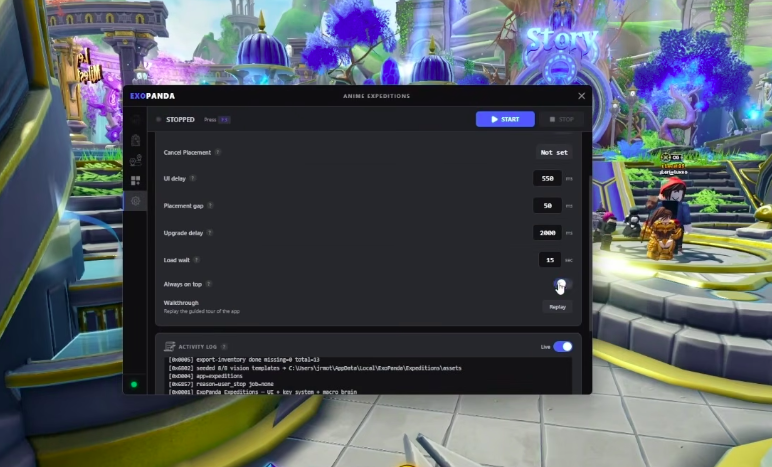The width and height of the screenshot is (772, 467).
Task: Click the STOPPED status label
Action: (x=180, y=120)
